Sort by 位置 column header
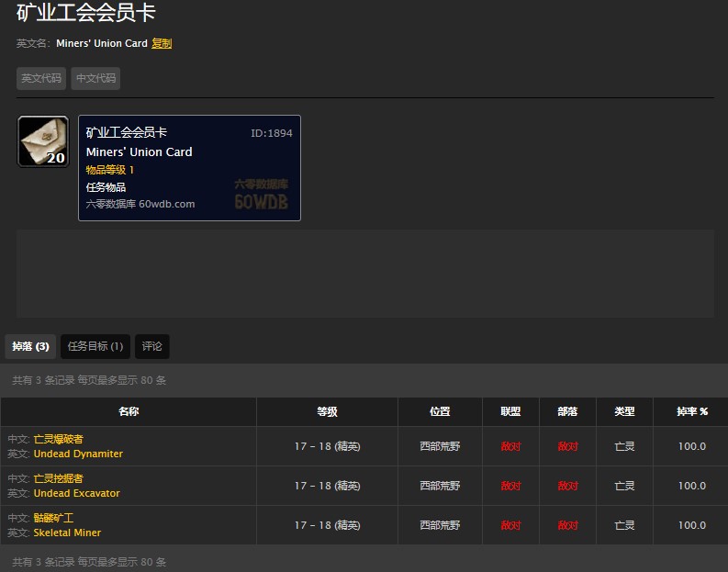The image size is (728, 572). (440, 412)
